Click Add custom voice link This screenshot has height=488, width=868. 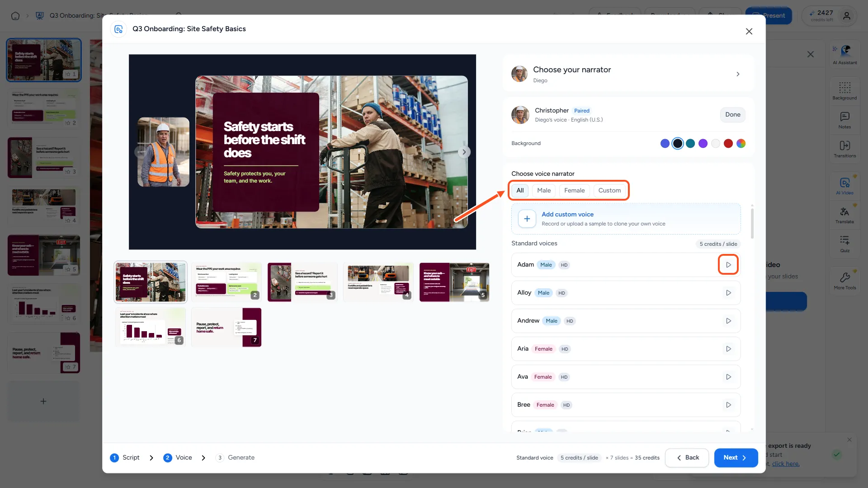click(x=567, y=214)
